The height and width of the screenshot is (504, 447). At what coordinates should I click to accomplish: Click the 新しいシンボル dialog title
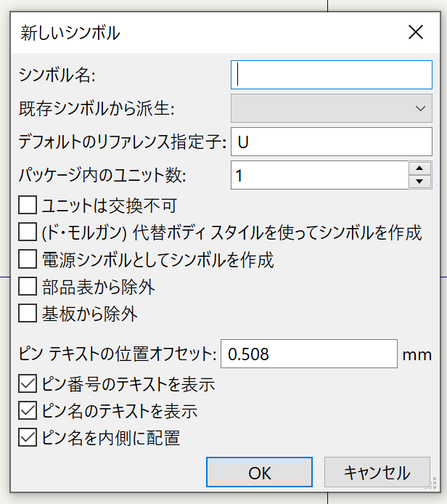(x=70, y=33)
